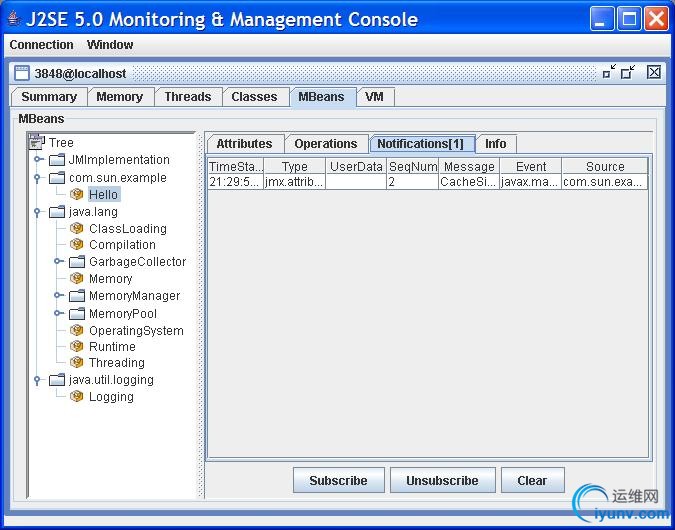The height and width of the screenshot is (530, 675).
Task: Select the MBeans tab
Action: click(322, 97)
